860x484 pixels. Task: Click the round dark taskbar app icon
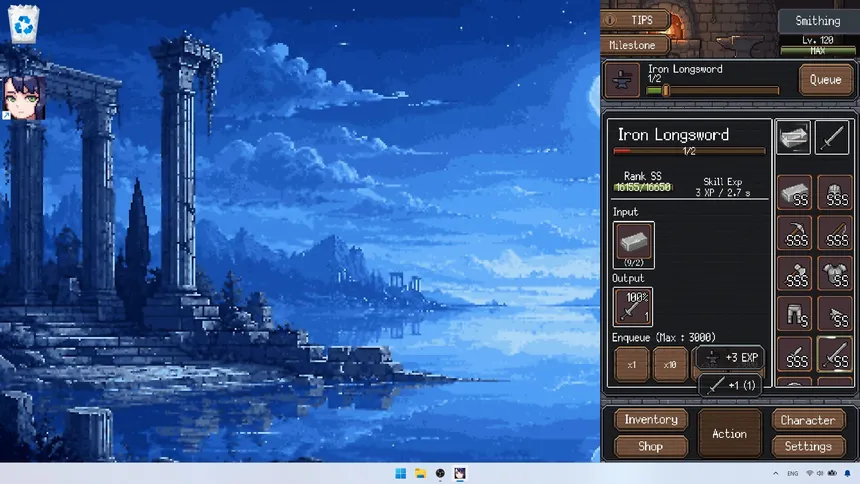pyautogui.click(x=440, y=474)
